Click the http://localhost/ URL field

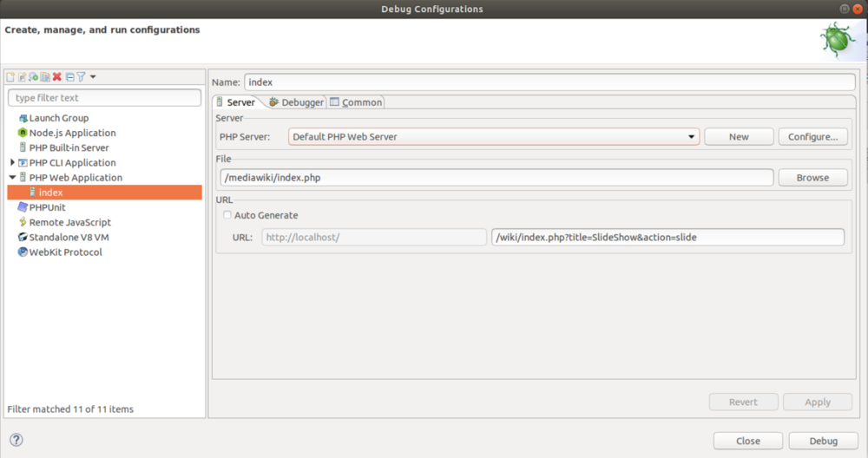(x=373, y=238)
